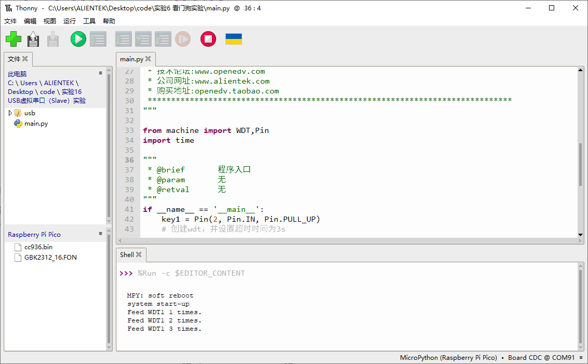The height and width of the screenshot is (364, 588).
Task: Open the 此电脑 panel hamburger menu
Action: coord(100,73)
